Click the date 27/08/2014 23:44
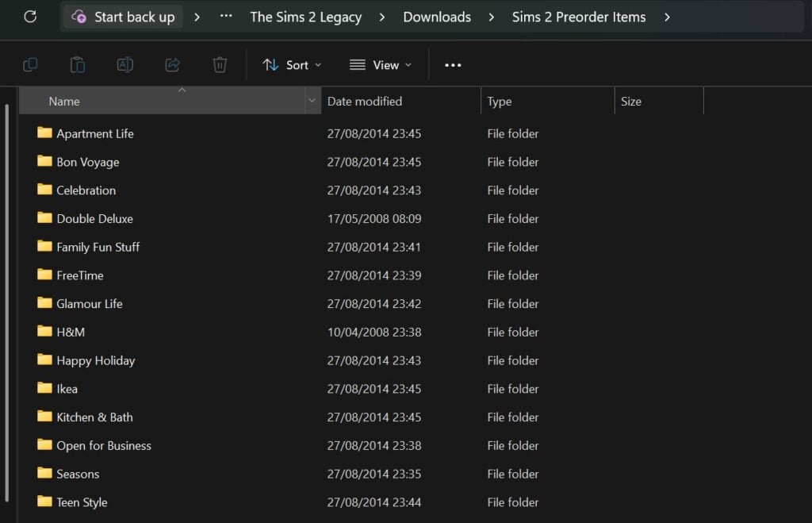This screenshot has height=523, width=812. tap(374, 502)
